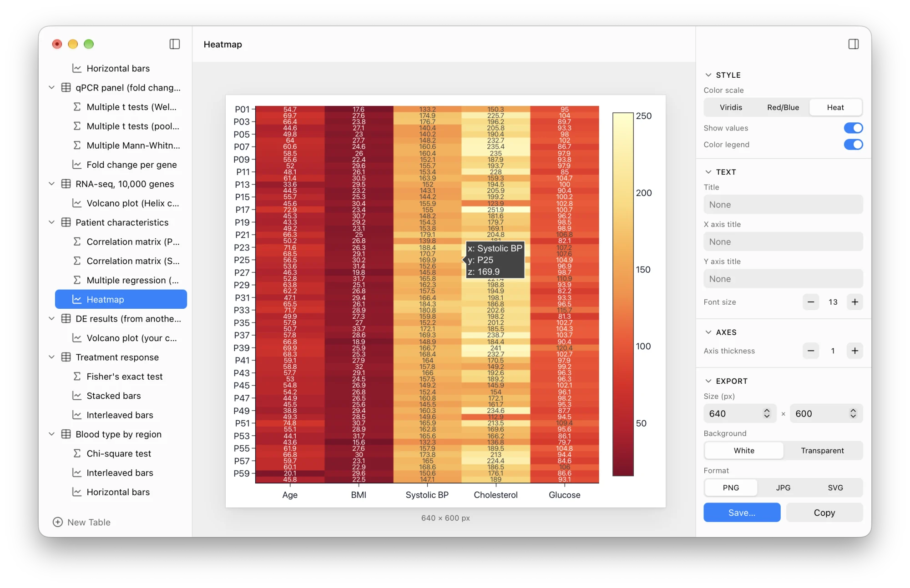
Task: Set background to Transparent
Action: [x=822, y=450]
